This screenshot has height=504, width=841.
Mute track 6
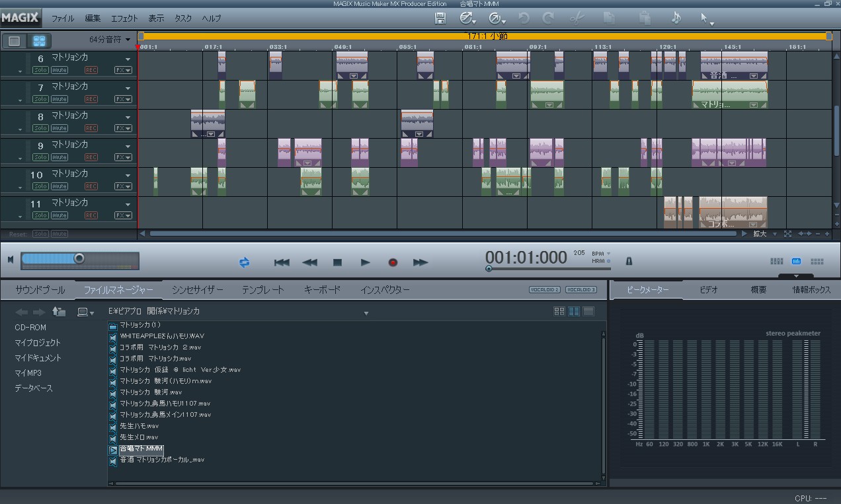(x=60, y=70)
